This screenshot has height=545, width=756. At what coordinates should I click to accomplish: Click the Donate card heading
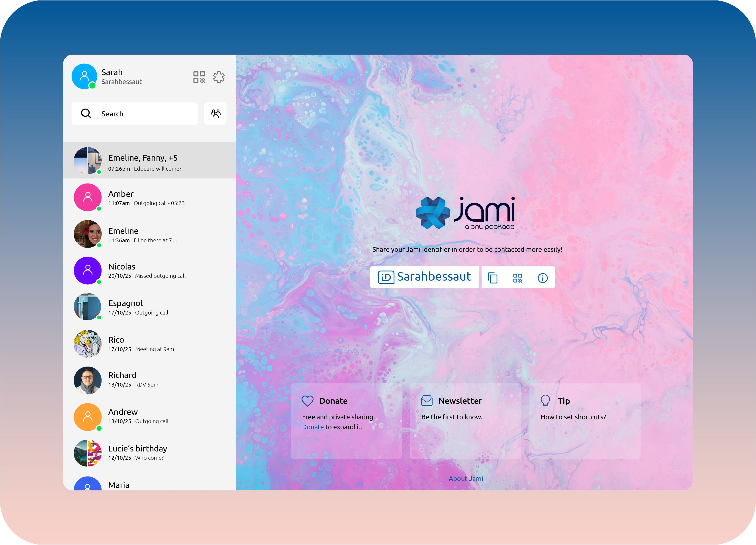tap(333, 401)
